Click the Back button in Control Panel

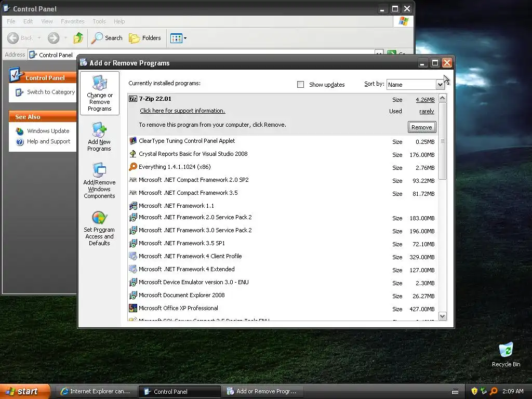[20, 38]
